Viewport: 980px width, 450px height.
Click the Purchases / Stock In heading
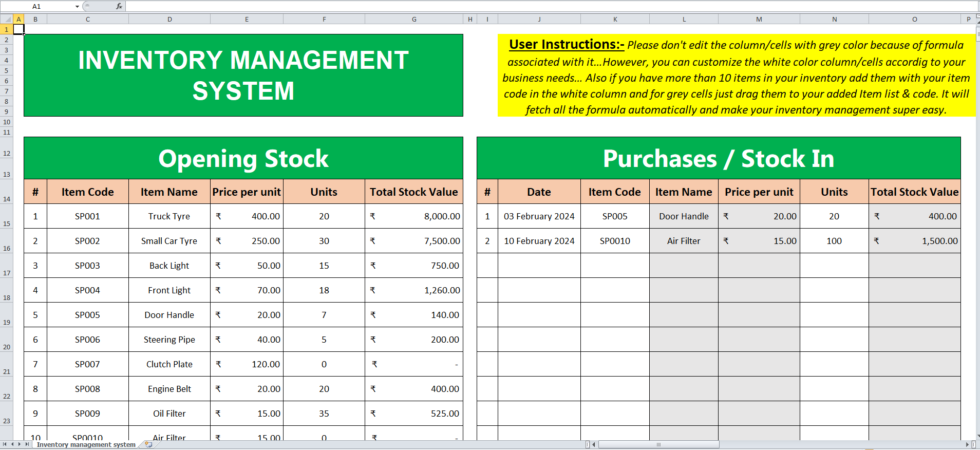719,158
